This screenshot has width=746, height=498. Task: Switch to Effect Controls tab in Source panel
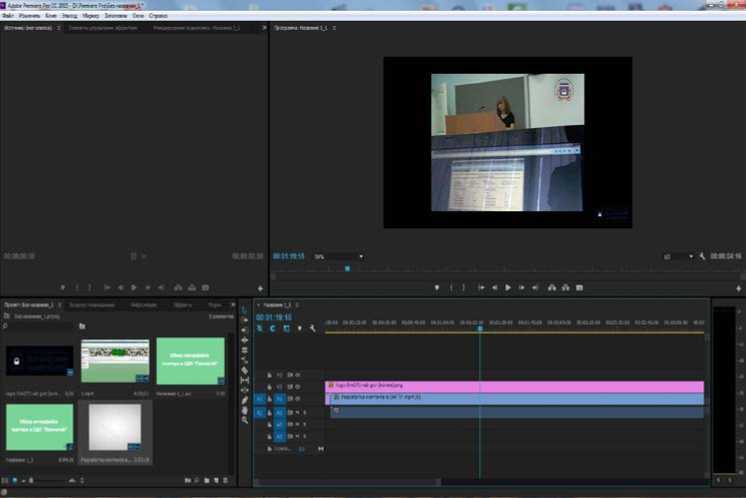coord(103,28)
